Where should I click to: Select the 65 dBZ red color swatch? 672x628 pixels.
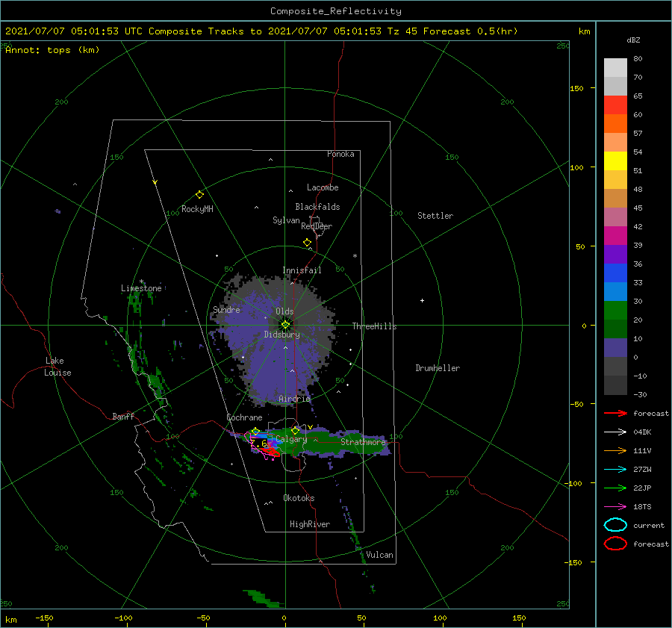point(615,105)
